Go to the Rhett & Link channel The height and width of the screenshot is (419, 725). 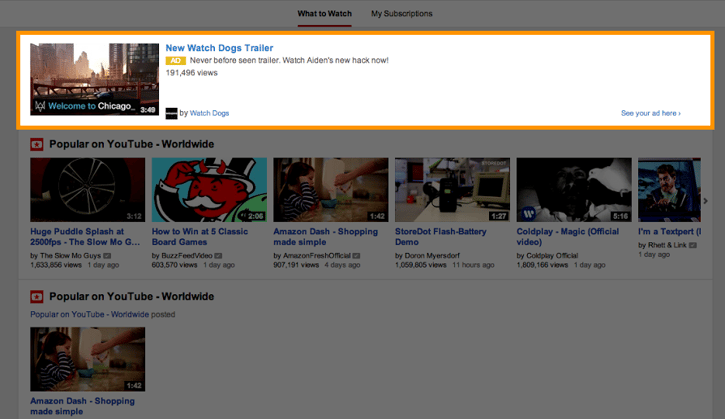(667, 245)
